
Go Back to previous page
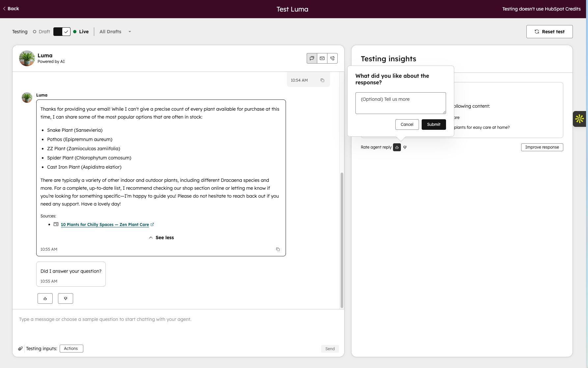11,9
